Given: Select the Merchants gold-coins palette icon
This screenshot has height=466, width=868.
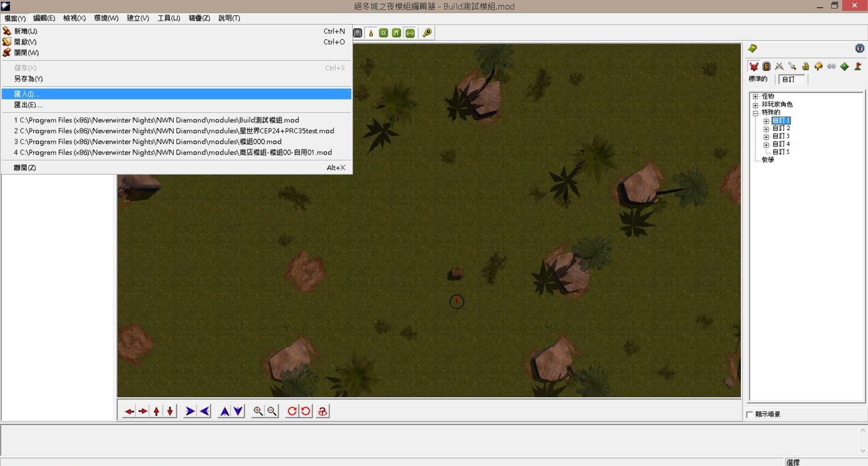Looking at the screenshot, I should [x=805, y=67].
